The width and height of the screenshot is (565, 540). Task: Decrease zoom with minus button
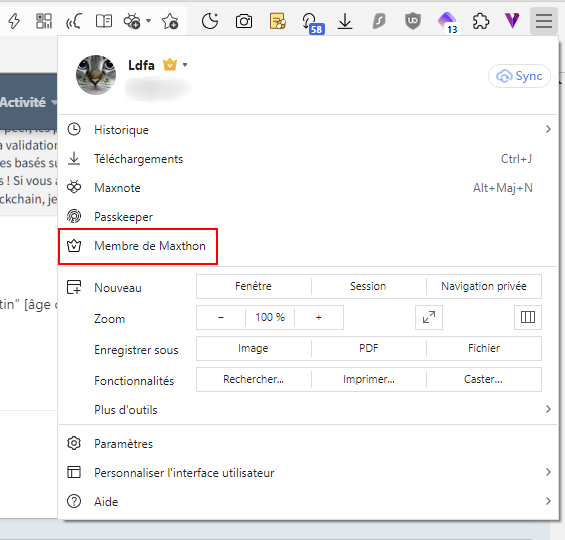[221, 317]
